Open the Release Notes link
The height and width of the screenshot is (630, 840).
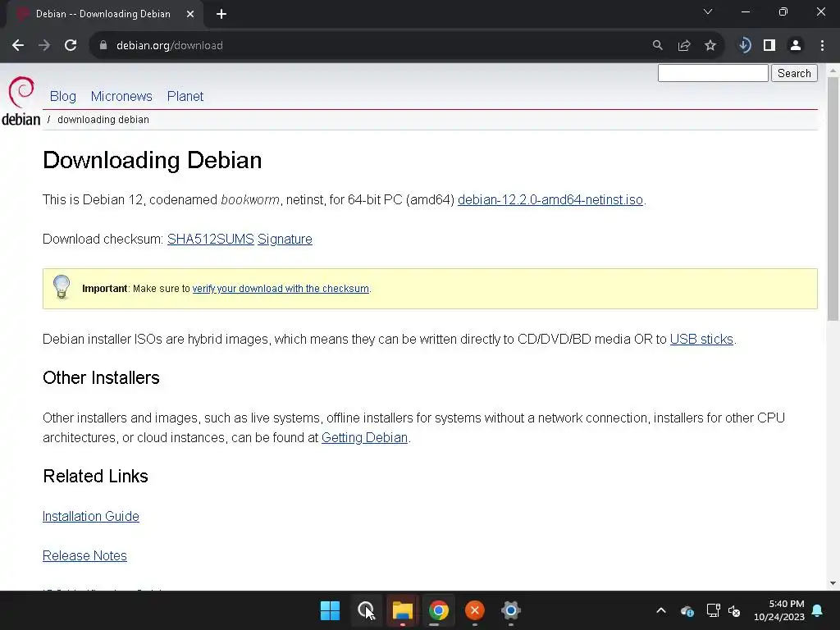pos(84,555)
